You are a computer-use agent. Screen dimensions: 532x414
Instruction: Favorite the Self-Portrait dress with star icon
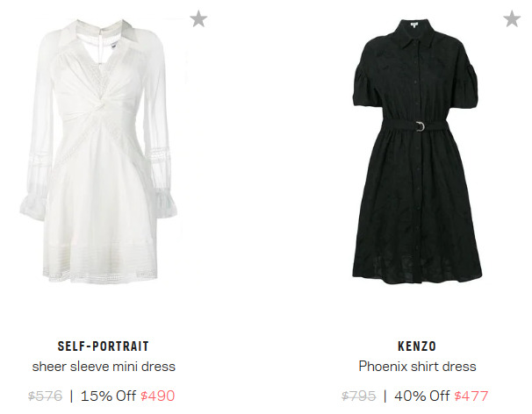(x=198, y=18)
